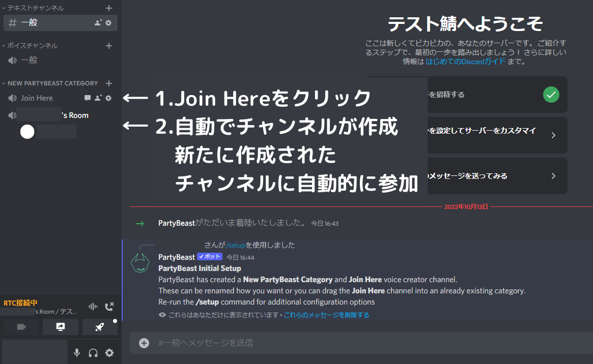Open user settings gear at the bottom
Image resolution: width=593 pixels, height=364 pixels.
(109, 352)
